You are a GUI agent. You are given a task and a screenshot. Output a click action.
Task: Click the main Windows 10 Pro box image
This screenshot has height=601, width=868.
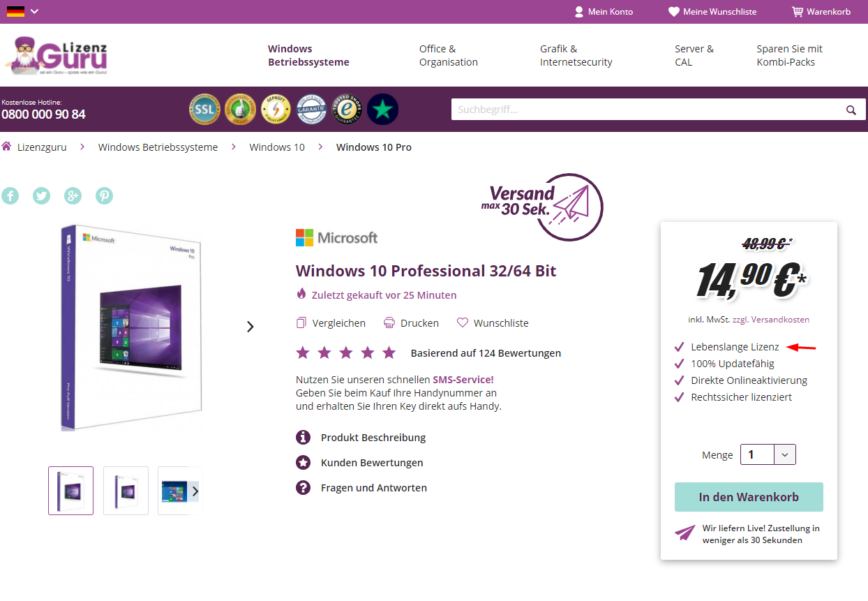[x=131, y=327]
